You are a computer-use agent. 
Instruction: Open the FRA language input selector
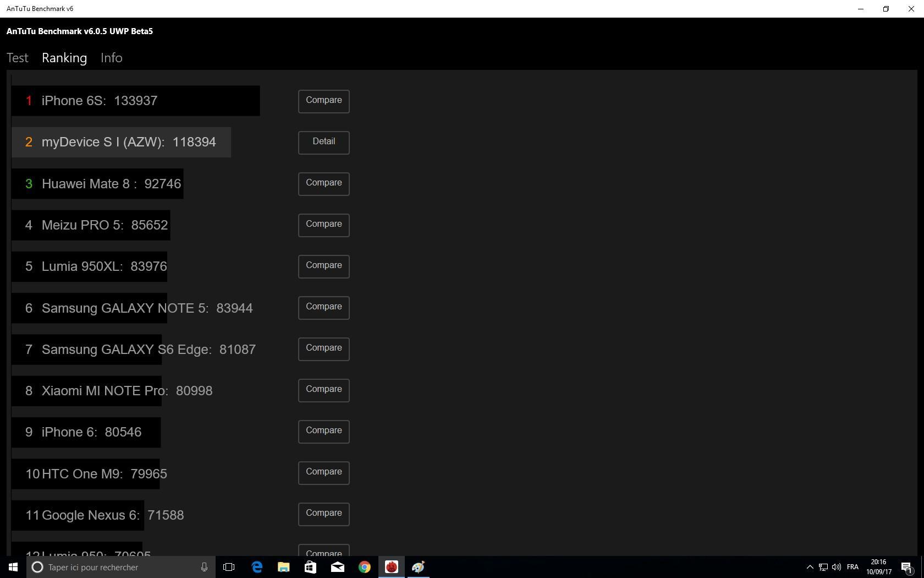pyautogui.click(x=853, y=567)
